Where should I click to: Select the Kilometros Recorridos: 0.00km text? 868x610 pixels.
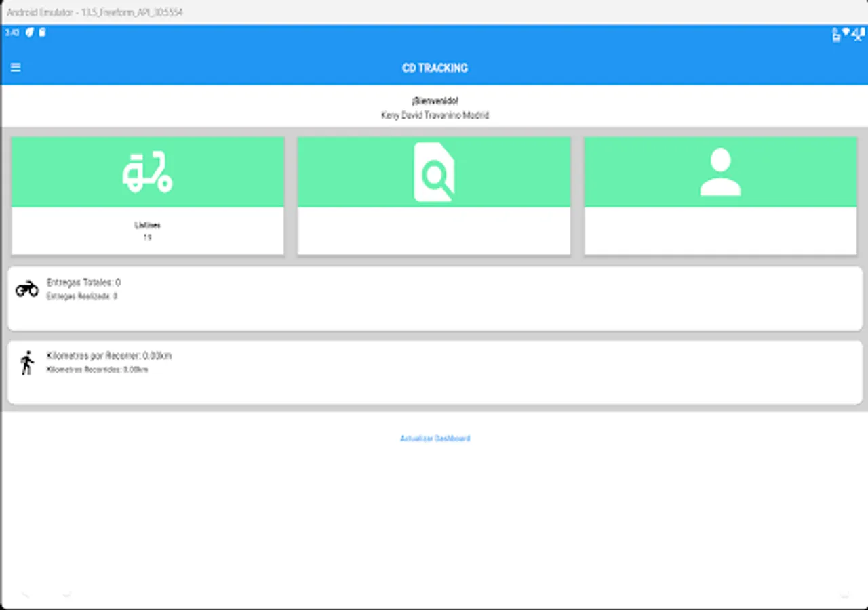point(96,370)
